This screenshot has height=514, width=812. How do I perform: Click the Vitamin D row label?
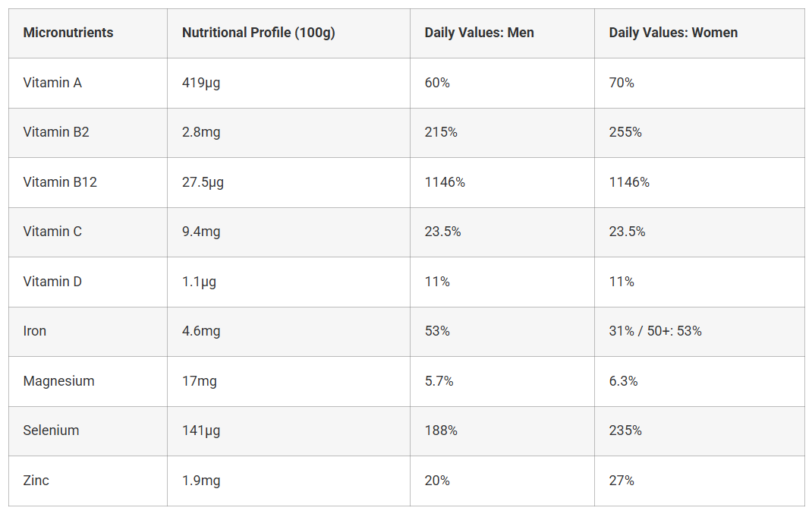[52, 282]
